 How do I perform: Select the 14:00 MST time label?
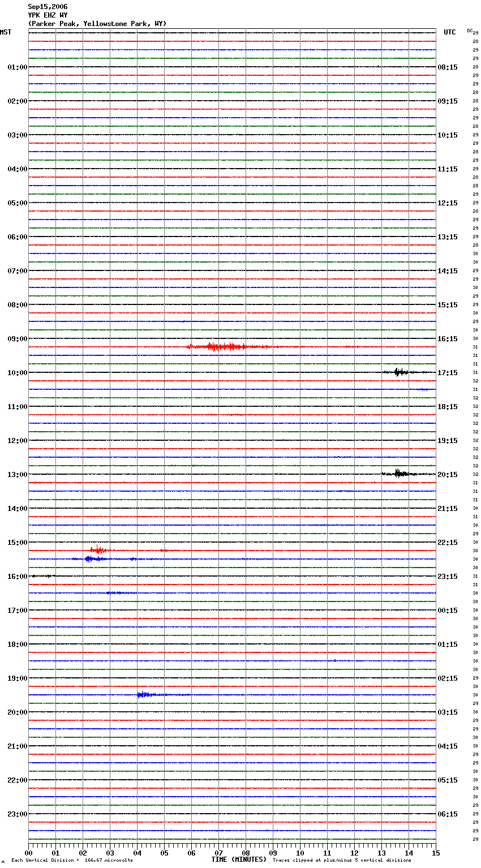tap(18, 509)
